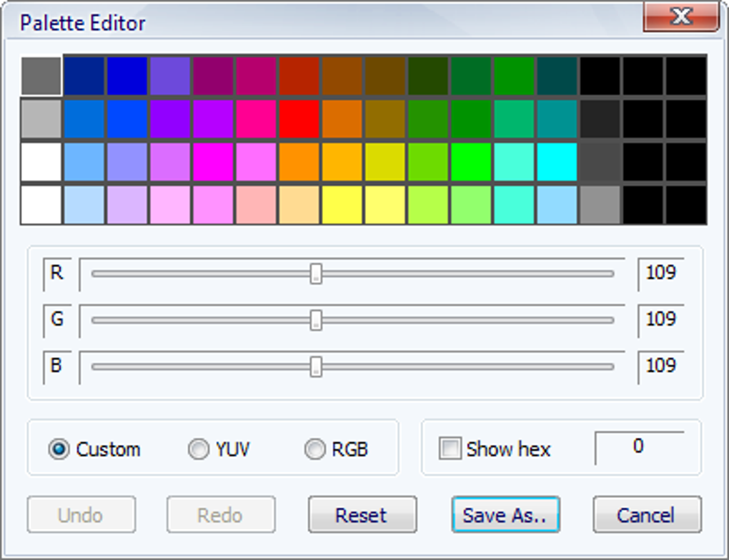Click the index field showing 0
Screen dimensions: 729x560
point(639,448)
